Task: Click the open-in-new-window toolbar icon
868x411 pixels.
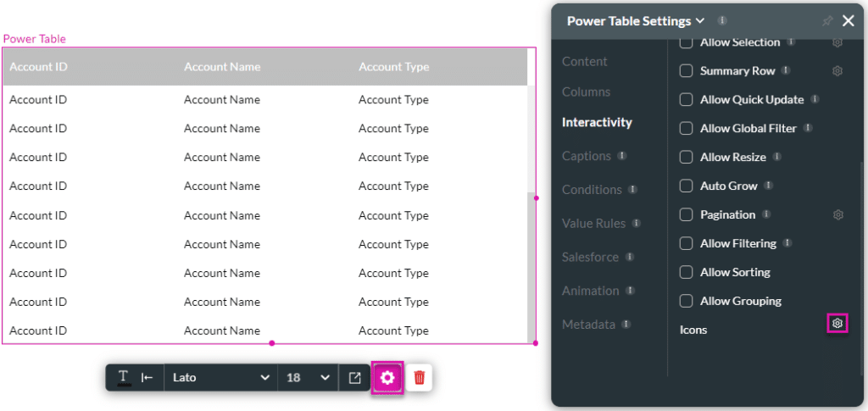Action: point(355,378)
